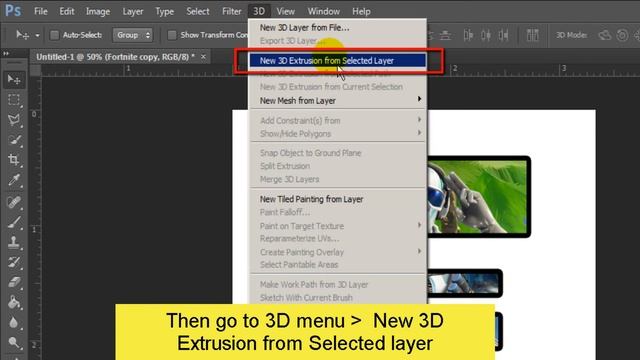Open the Layer menu
Image resolution: width=640 pixels, height=360 pixels.
click(x=133, y=11)
